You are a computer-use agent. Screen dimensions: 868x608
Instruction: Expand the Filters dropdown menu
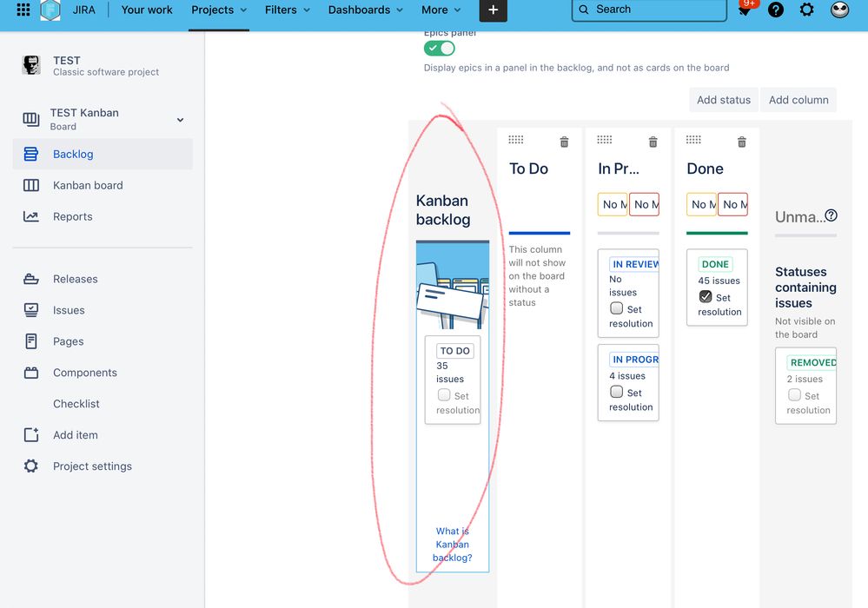(x=288, y=10)
